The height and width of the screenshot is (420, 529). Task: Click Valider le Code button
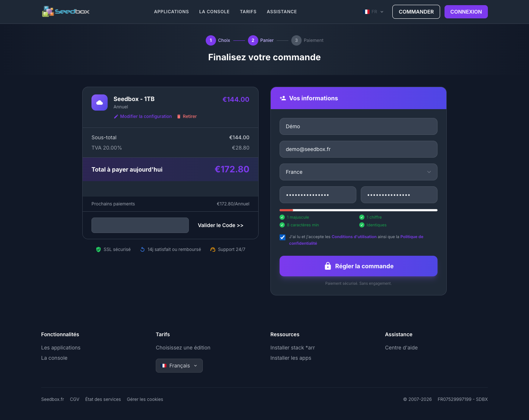click(x=221, y=225)
